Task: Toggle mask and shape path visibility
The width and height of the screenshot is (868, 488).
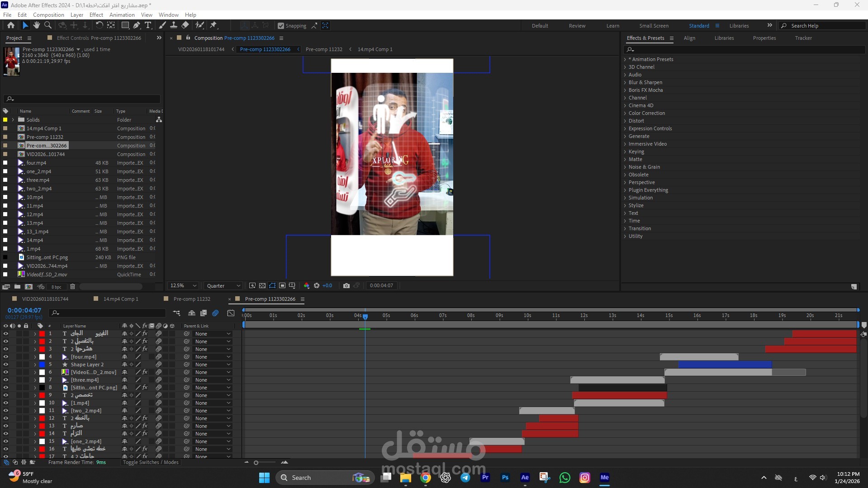Action: (272, 285)
